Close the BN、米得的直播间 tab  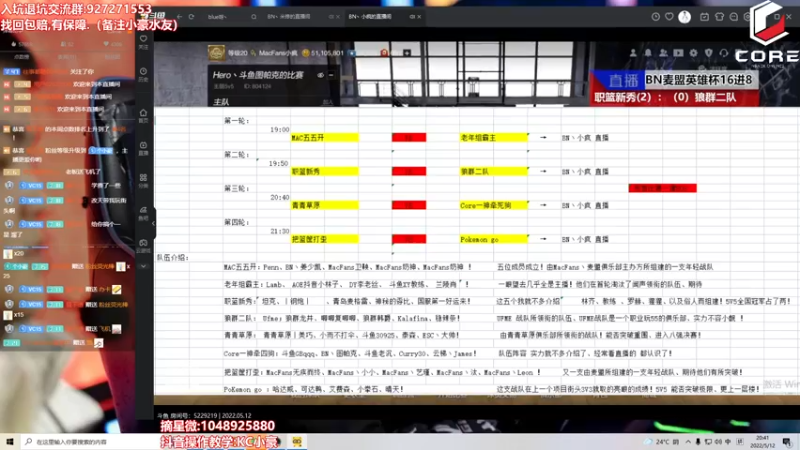click(337, 17)
